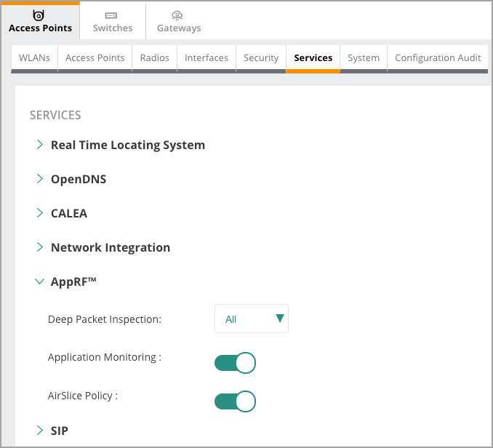Click the Access Points device icon
The width and height of the screenshot is (493, 448).
click(40, 15)
